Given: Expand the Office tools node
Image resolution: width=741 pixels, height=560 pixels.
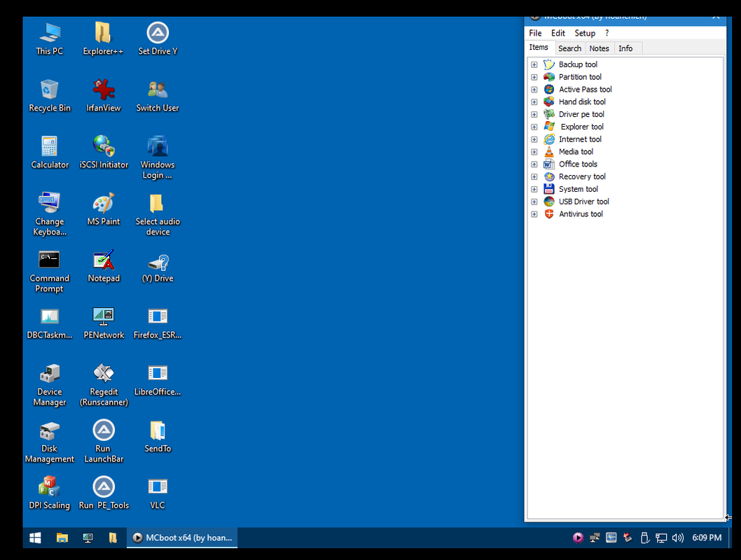Looking at the screenshot, I should tap(534, 164).
